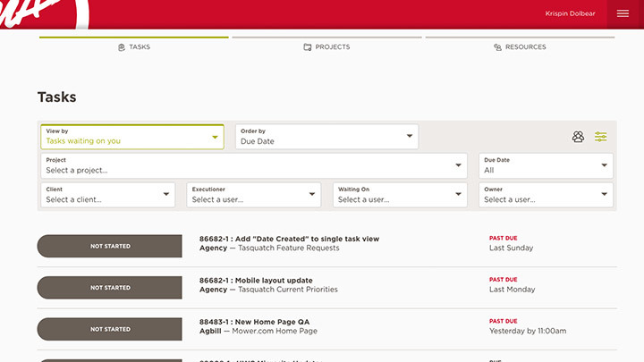Expand the View by dropdown
The image size is (644, 362).
131,137
